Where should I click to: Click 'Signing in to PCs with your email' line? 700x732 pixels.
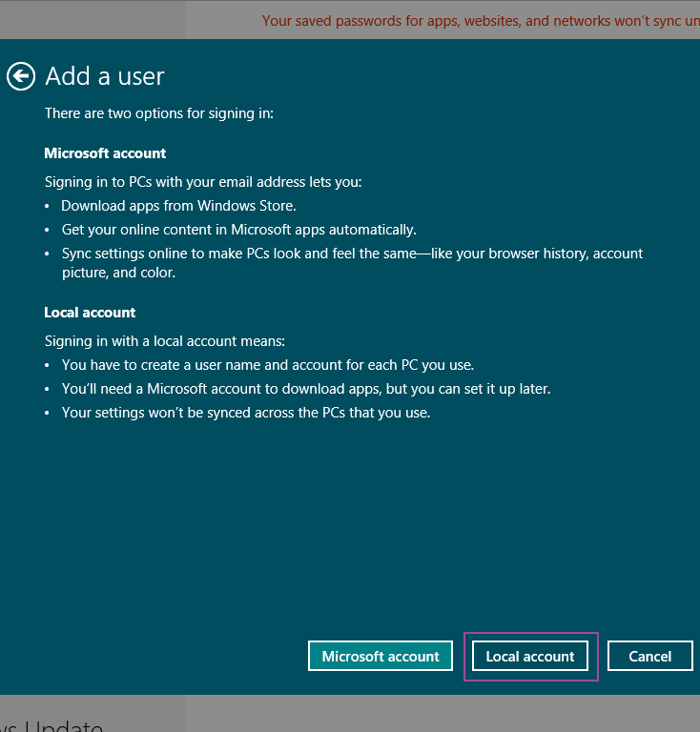pyautogui.click(x=203, y=182)
